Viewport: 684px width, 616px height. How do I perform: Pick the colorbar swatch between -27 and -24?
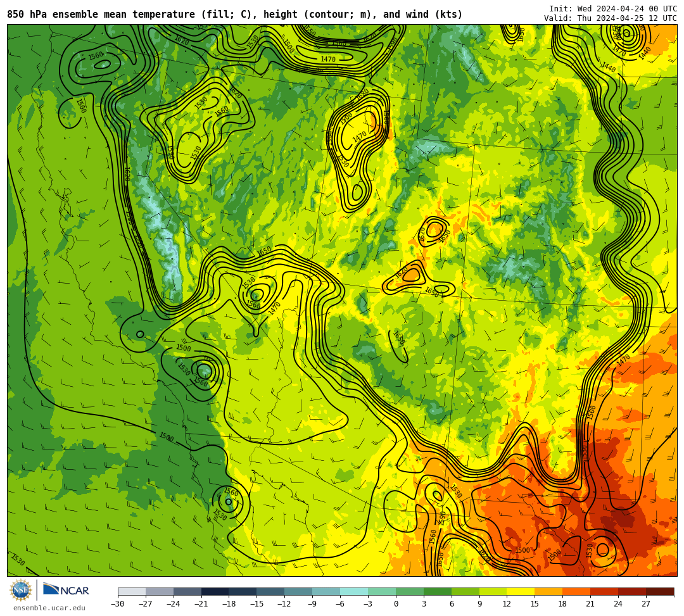(x=160, y=591)
